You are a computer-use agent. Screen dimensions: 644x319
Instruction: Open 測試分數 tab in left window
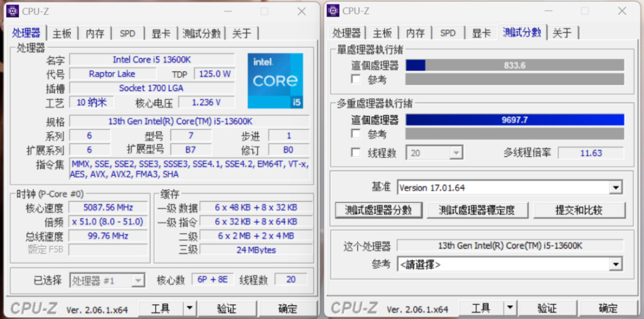[202, 33]
